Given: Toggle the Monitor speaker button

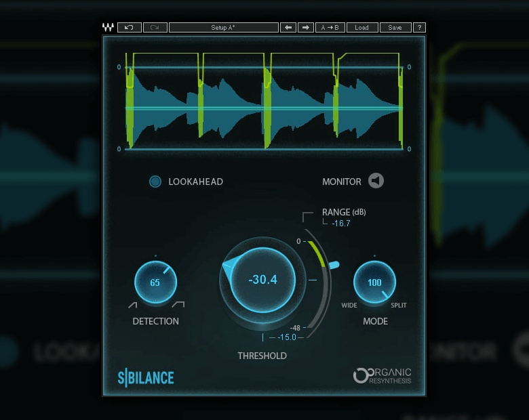Looking at the screenshot, I should click(376, 181).
